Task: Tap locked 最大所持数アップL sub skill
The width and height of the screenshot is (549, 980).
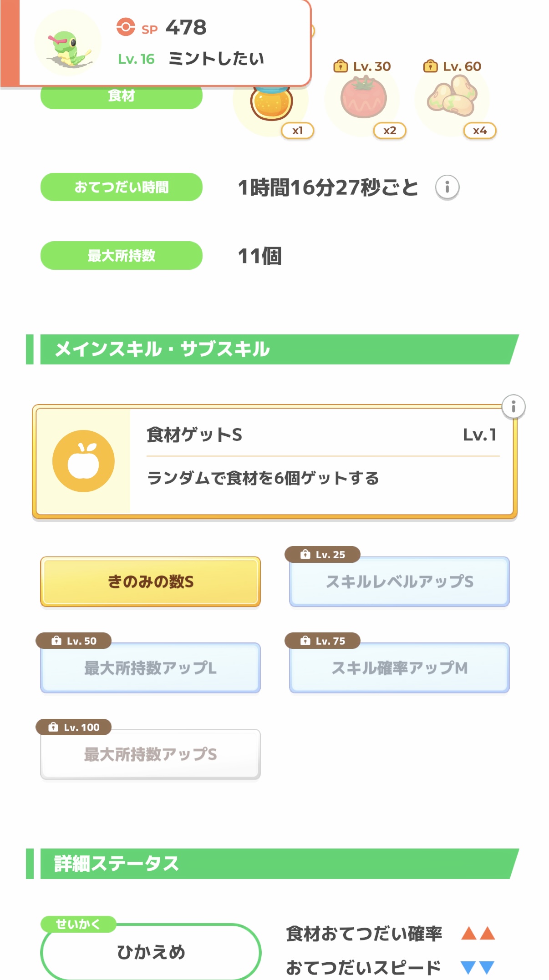Action: click(x=150, y=668)
